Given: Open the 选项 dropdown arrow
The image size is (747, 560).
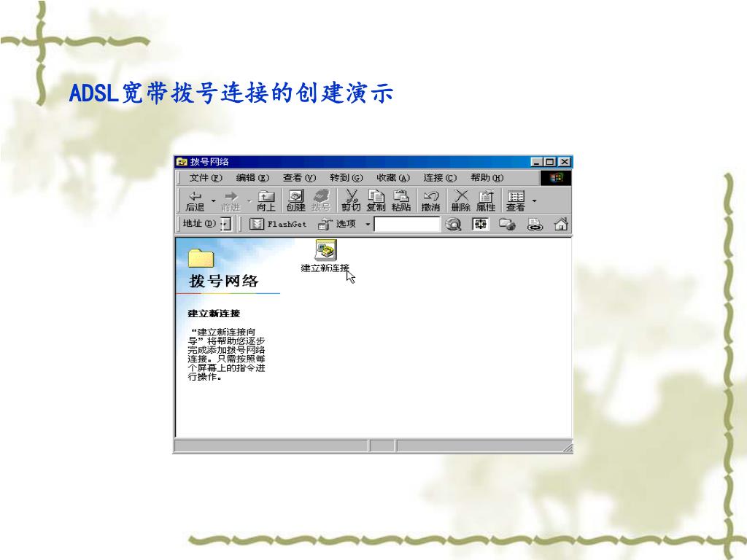Looking at the screenshot, I should (368, 224).
